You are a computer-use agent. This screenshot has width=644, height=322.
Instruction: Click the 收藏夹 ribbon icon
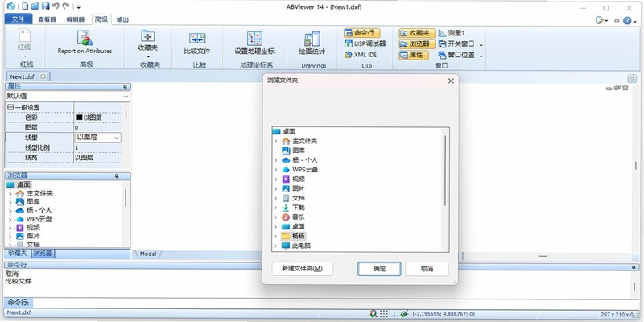point(148,36)
